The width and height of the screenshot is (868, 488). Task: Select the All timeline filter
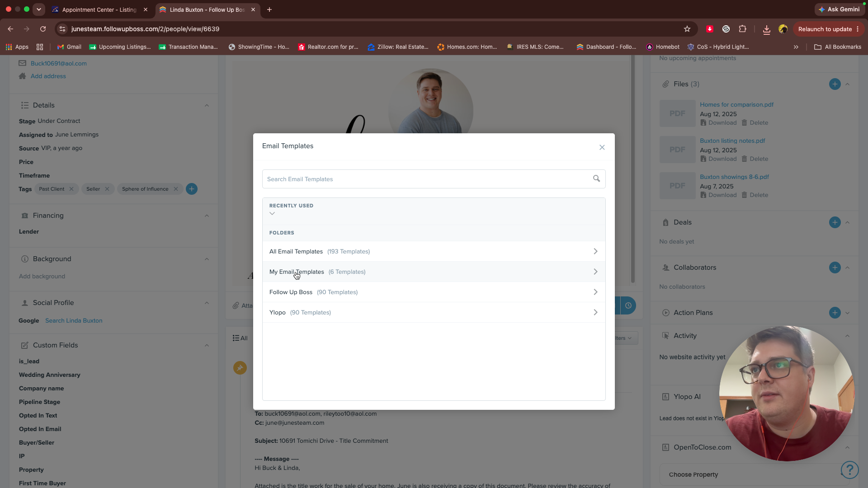[240, 338]
